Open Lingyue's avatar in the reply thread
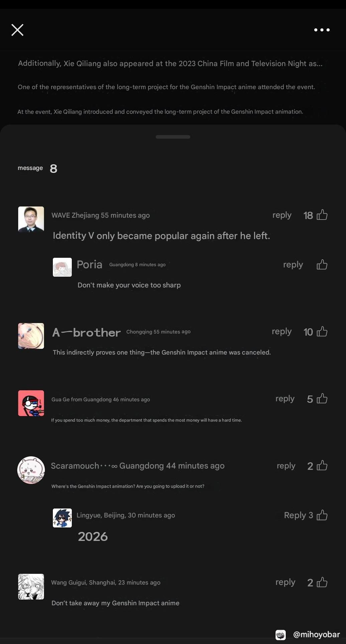Viewport: 346px width, 644px height. pos(62,518)
